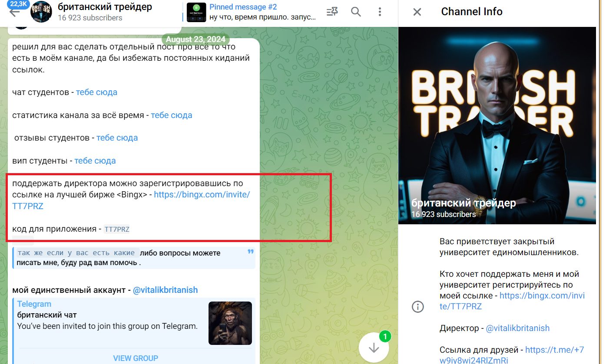Go back using the arrow with 22,3K badge

tap(15, 12)
